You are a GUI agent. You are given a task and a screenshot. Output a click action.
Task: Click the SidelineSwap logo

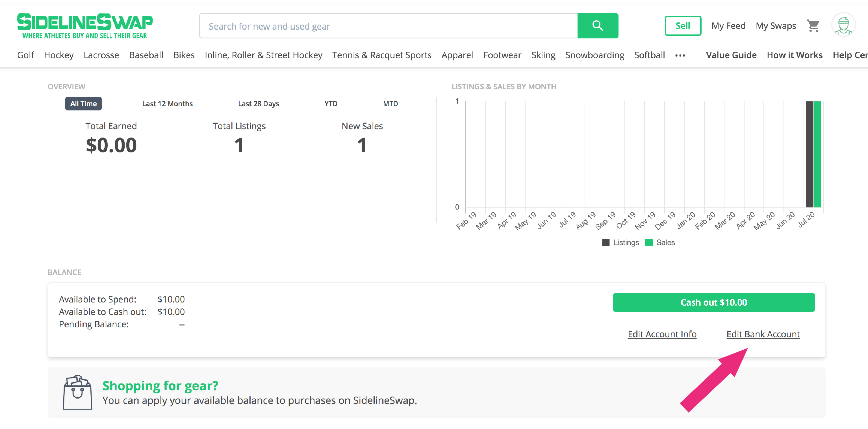[85, 26]
